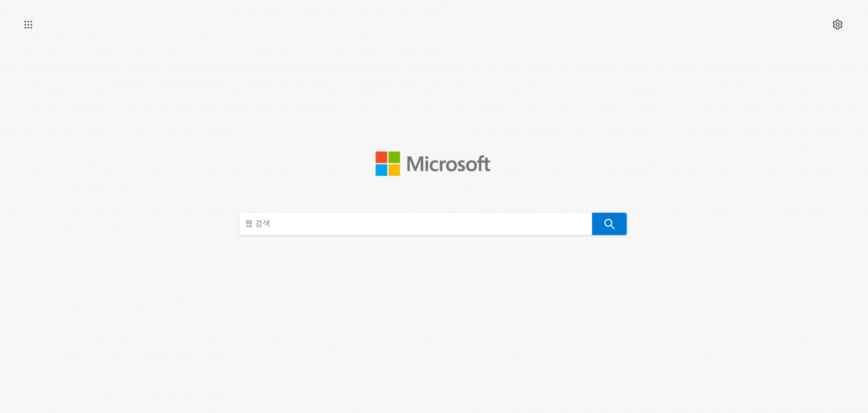Image resolution: width=868 pixels, height=413 pixels.
Task: Select the Microsoft wordmark text
Action: [x=448, y=164]
